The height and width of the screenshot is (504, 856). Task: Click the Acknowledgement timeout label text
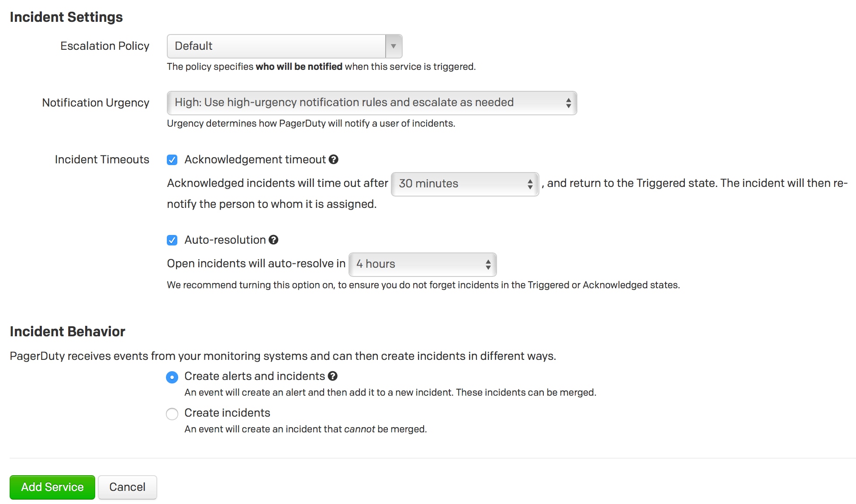(255, 159)
